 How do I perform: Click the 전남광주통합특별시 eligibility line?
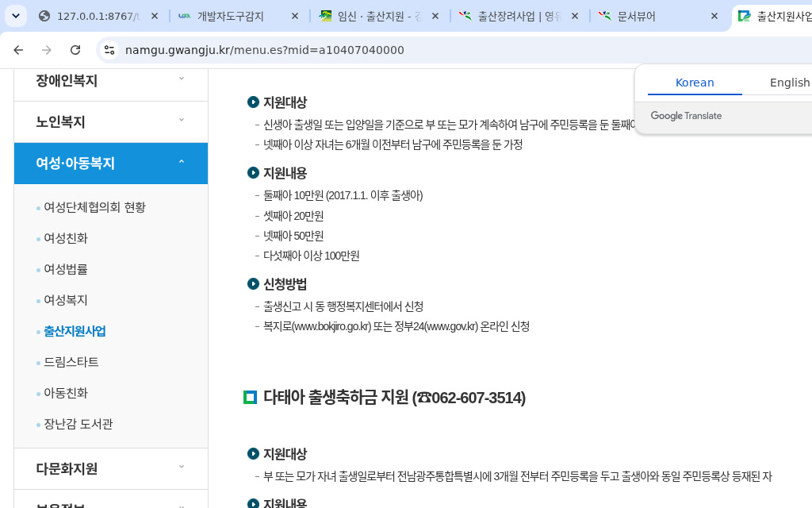[517, 476]
